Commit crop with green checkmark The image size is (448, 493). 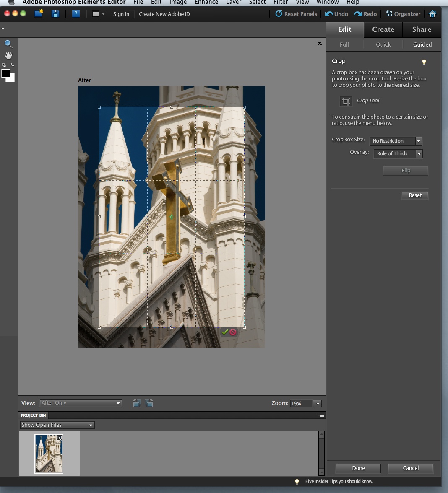tap(225, 332)
